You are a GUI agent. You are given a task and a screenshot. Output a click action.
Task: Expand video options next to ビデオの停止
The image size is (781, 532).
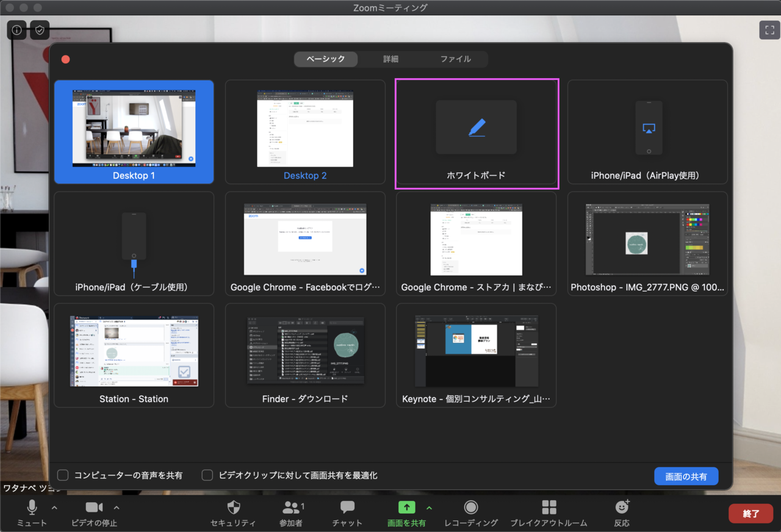(x=117, y=508)
